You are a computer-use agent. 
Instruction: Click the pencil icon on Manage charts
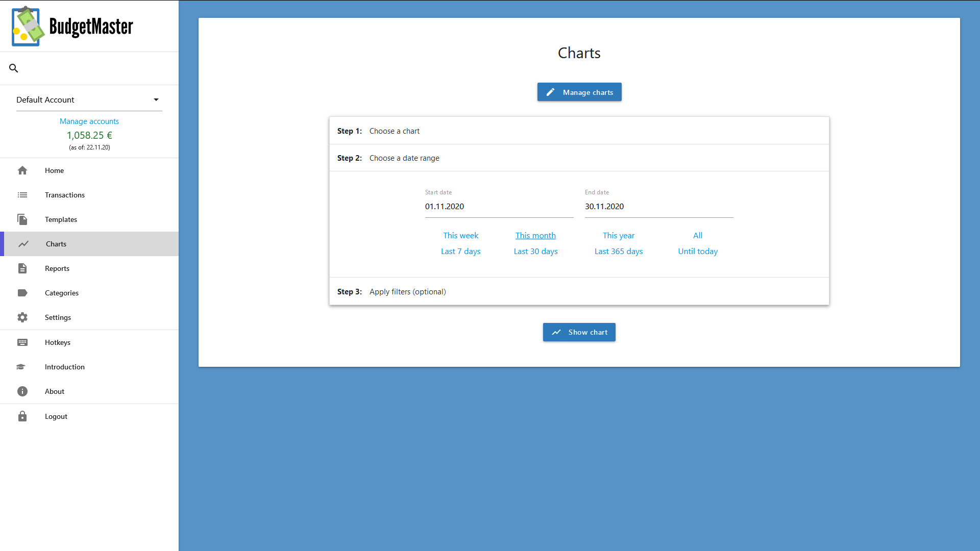pyautogui.click(x=550, y=92)
